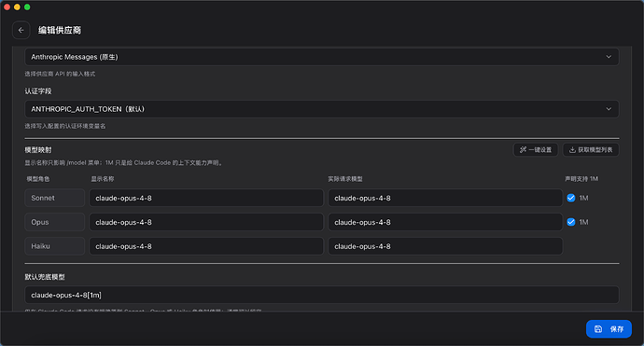Viewport: 644px width, 346px height.
Task: Click the 实际请求模型 column header
Action: click(x=345, y=179)
